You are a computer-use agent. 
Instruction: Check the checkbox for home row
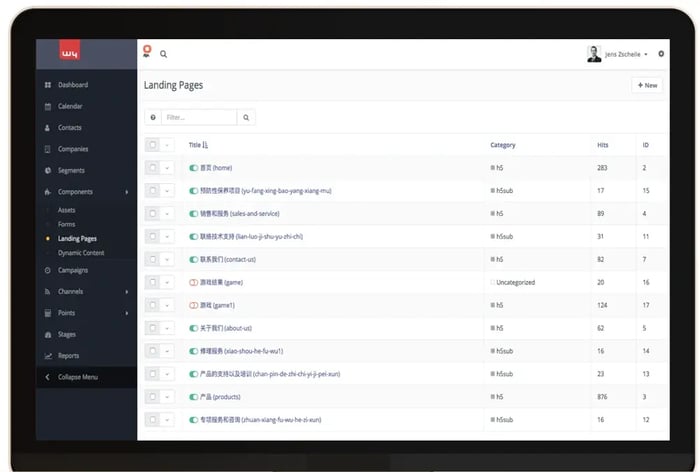[152, 167]
